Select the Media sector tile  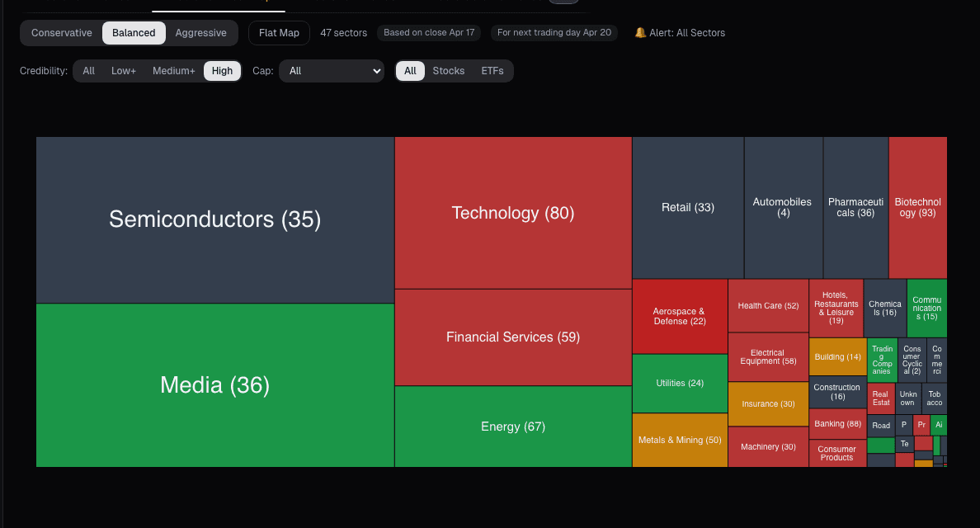tap(214, 385)
